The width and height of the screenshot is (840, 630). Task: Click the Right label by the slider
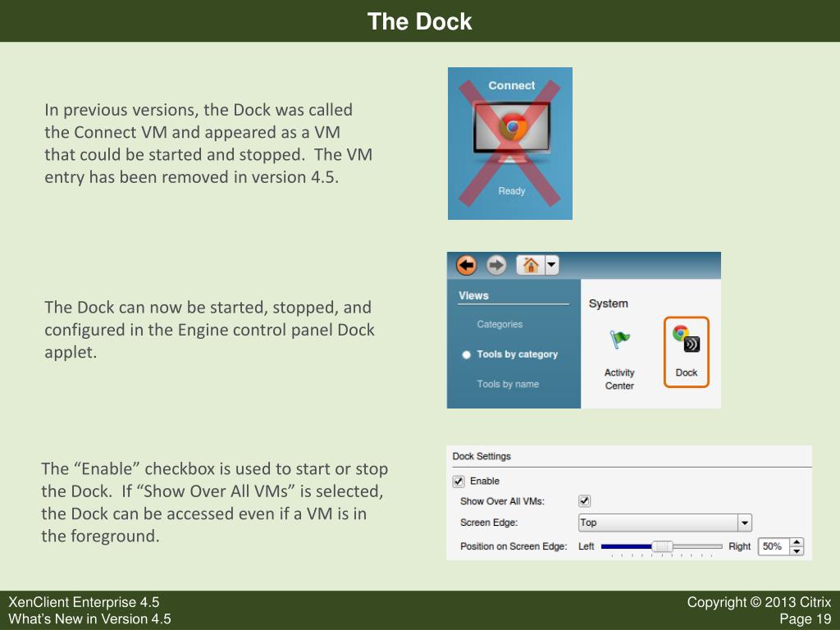pos(739,546)
